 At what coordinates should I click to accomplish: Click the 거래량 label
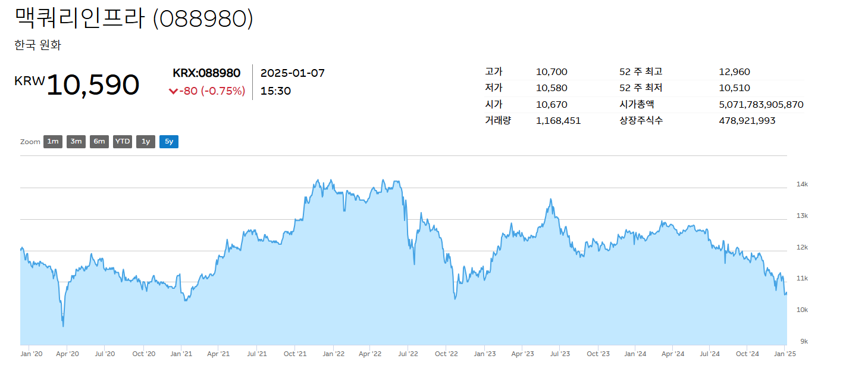(x=498, y=120)
